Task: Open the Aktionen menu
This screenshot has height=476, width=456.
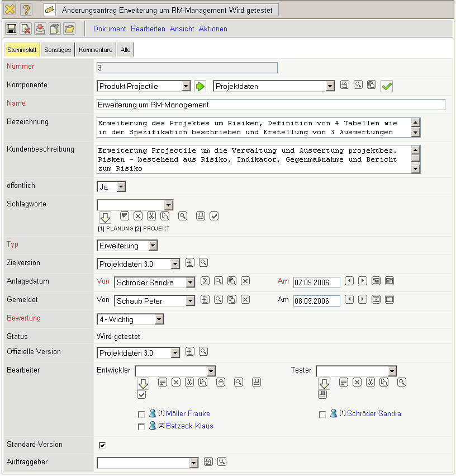Action: 213,29
